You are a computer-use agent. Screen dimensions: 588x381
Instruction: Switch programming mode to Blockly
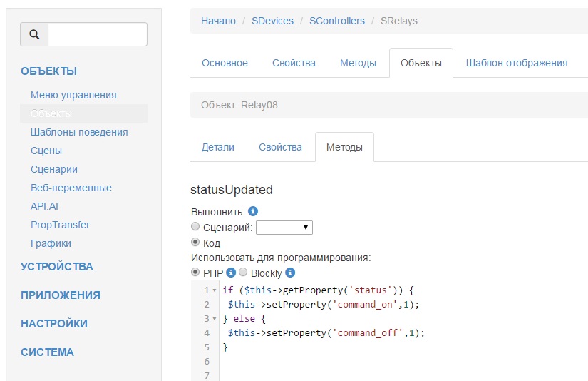[243, 273]
